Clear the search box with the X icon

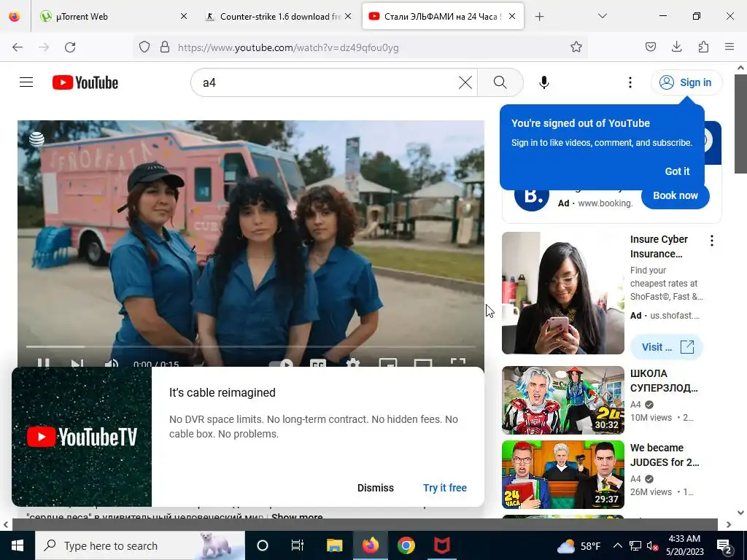[x=465, y=82]
